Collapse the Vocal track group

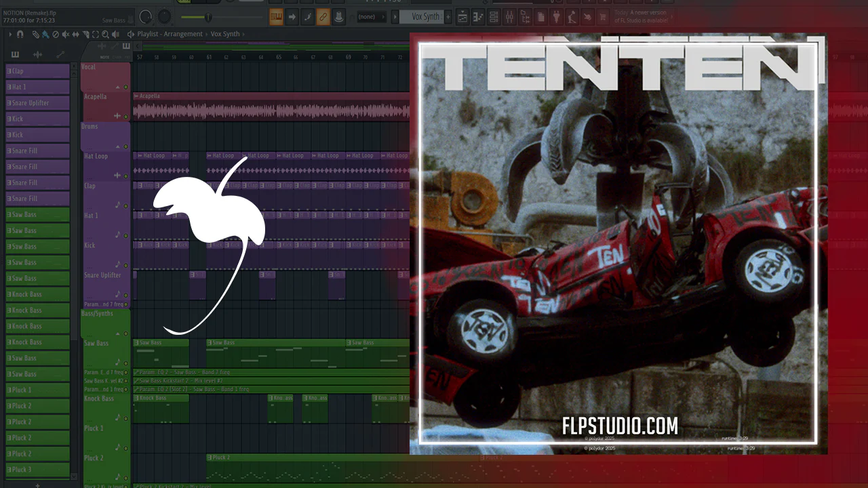(x=118, y=87)
